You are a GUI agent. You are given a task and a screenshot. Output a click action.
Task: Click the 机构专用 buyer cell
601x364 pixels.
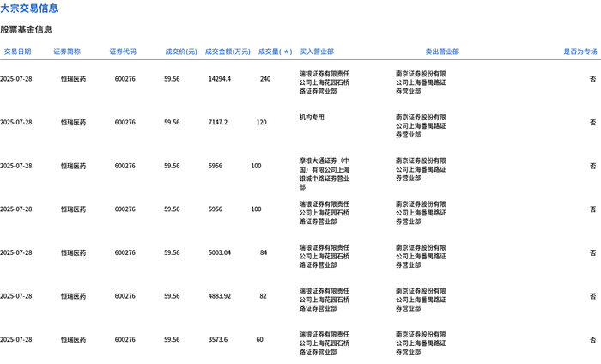click(312, 118)
